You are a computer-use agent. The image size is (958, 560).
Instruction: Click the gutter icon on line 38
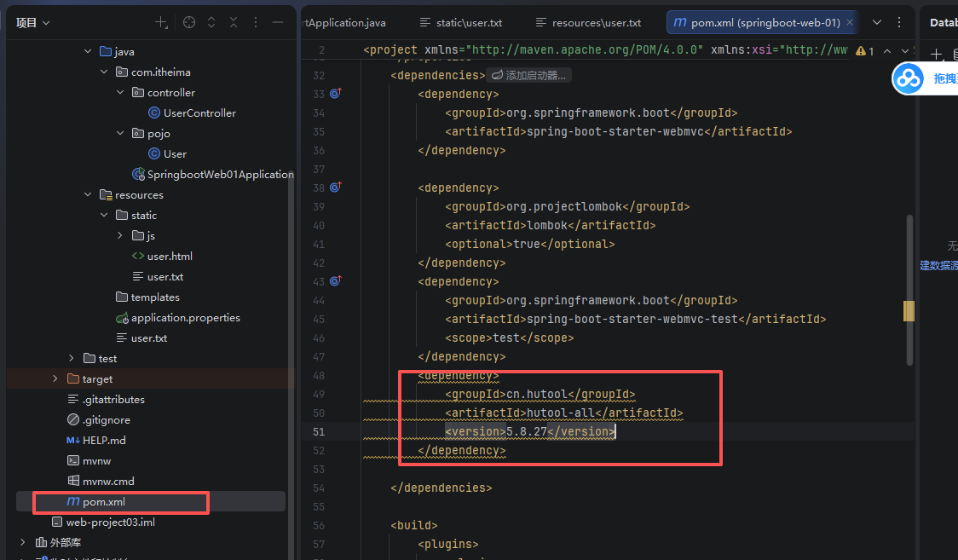pos(336,188)
